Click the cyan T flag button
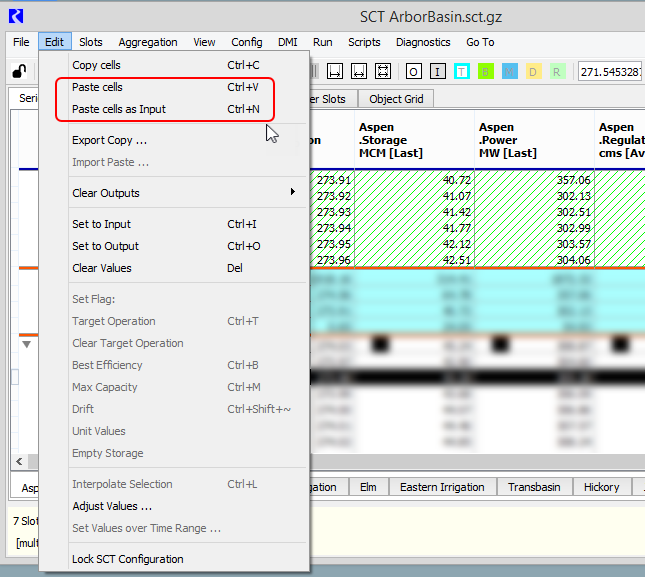Image resolution: width=645 pixels, height=577 pixels. point(461,71)
